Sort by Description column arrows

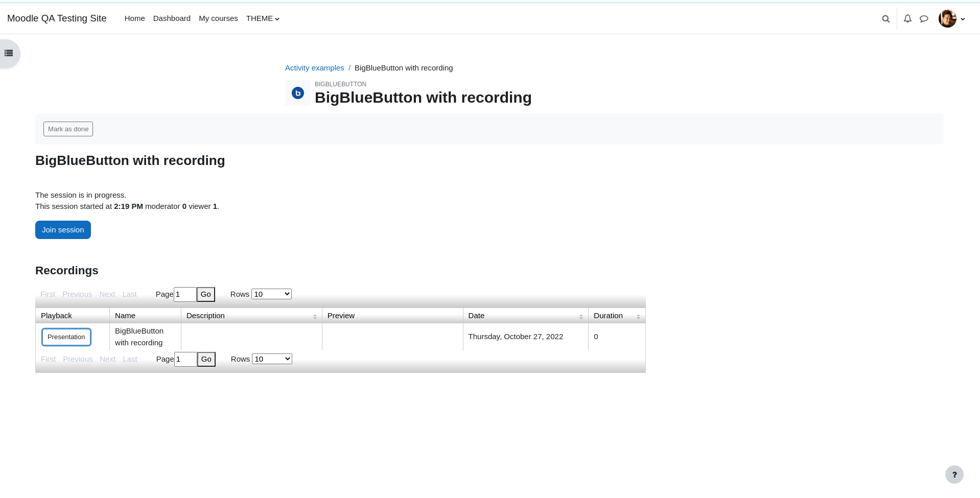coord(315,317)
